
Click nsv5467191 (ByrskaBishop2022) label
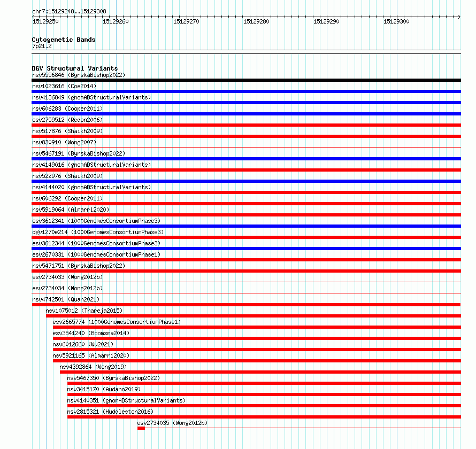tap(79, 153)
